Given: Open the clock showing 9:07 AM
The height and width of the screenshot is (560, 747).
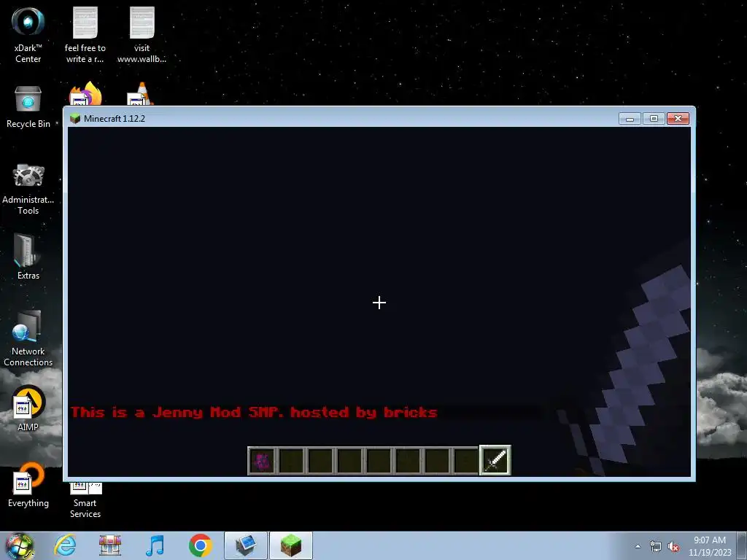Looking at the screenshot, I should tap(710, 546).
